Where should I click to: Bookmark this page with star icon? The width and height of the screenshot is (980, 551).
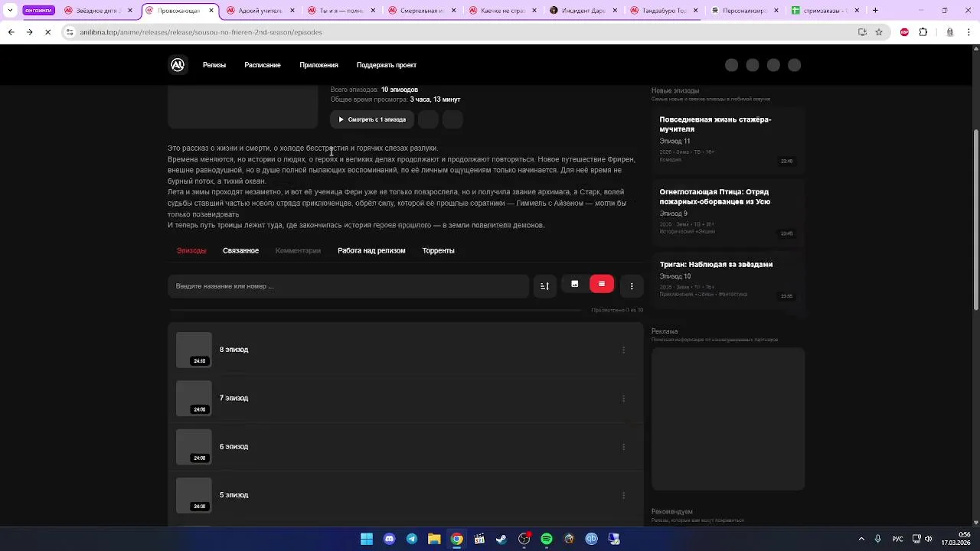(879, 32)
